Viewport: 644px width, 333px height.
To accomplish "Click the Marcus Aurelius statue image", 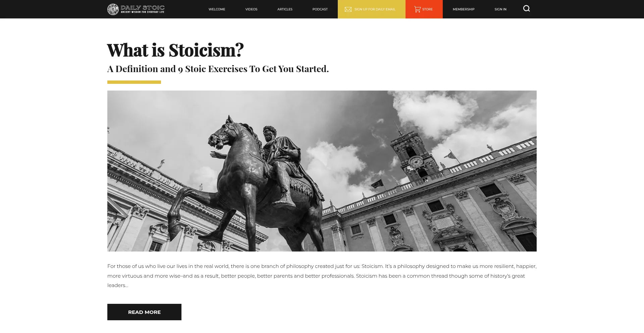I will tap(322, 171).
